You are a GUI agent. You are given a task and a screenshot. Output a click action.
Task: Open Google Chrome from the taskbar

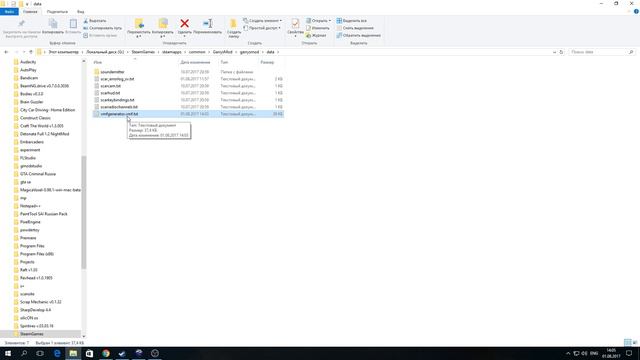(x=106, y=353)
